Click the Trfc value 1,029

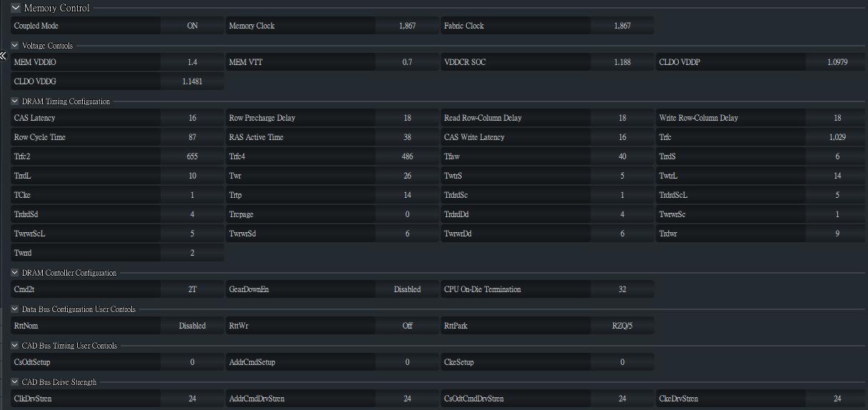(837, 137)
